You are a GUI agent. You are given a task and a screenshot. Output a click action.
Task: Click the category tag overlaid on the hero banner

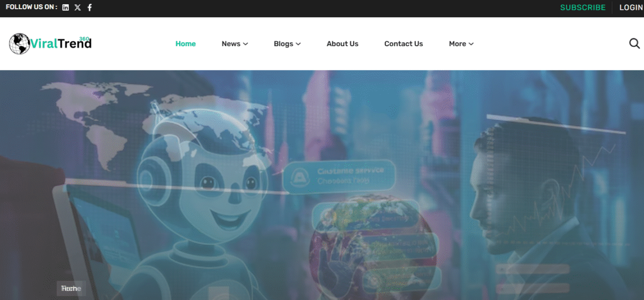(x=71, y=288)
